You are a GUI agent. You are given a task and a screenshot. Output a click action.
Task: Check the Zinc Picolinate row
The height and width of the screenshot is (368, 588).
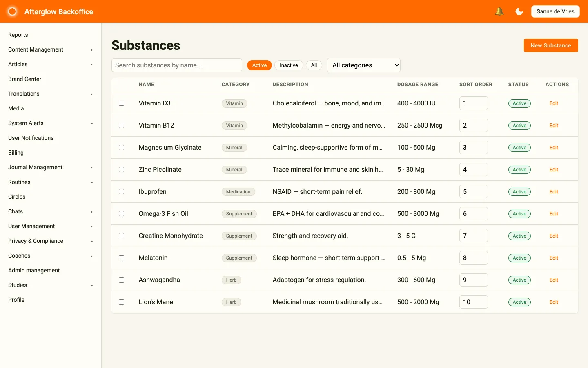(121, 170)
